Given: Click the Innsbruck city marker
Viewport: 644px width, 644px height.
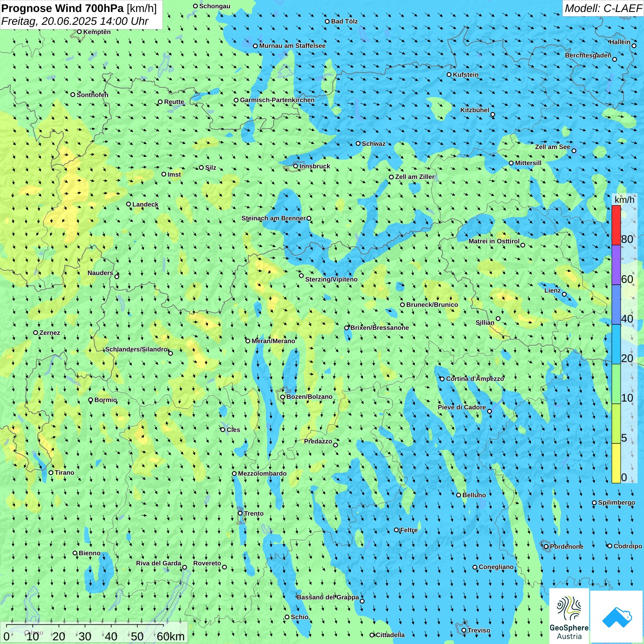Looking at the screenshot, I should tap(296, 166).
